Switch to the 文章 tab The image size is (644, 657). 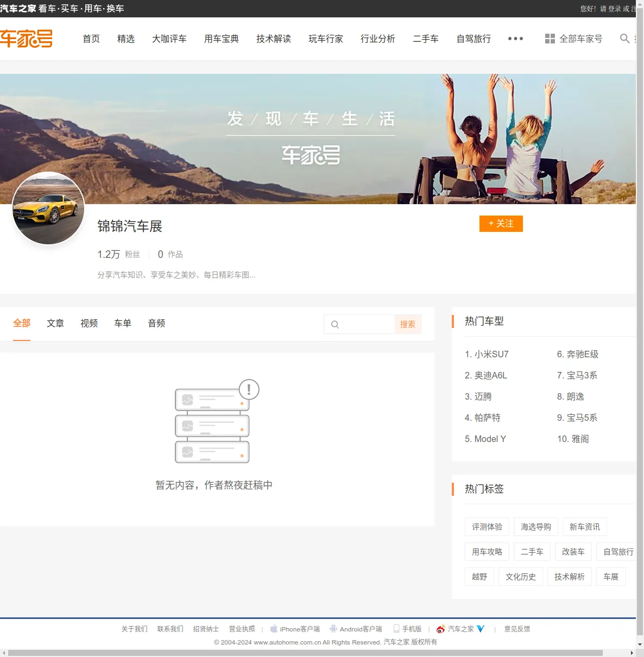click(55, 324)
